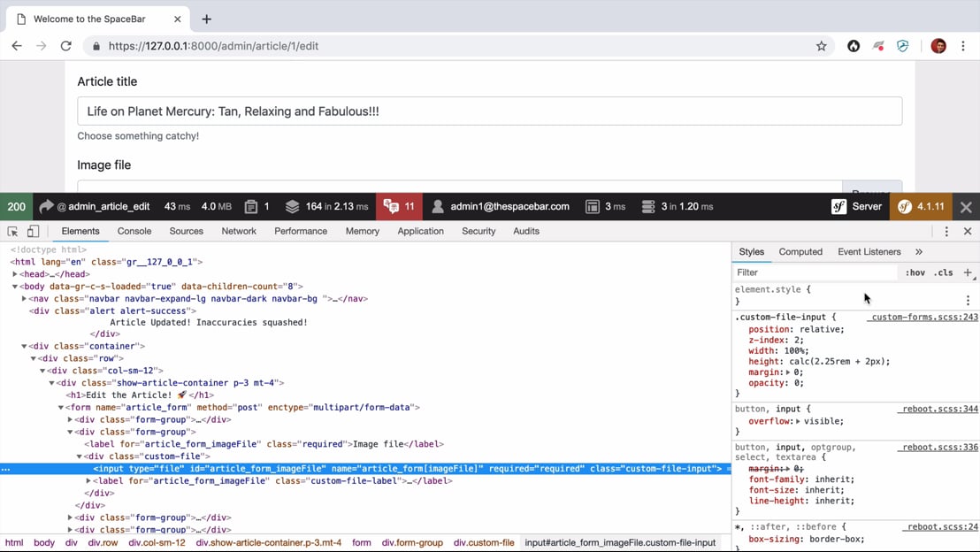Show more style pane tabs chevron

point(919,252)
